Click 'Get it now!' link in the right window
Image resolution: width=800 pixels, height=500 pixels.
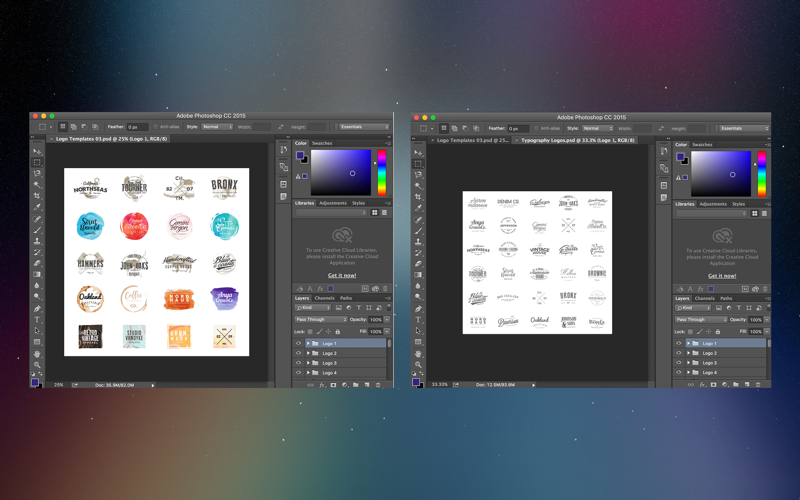point(722,276)
